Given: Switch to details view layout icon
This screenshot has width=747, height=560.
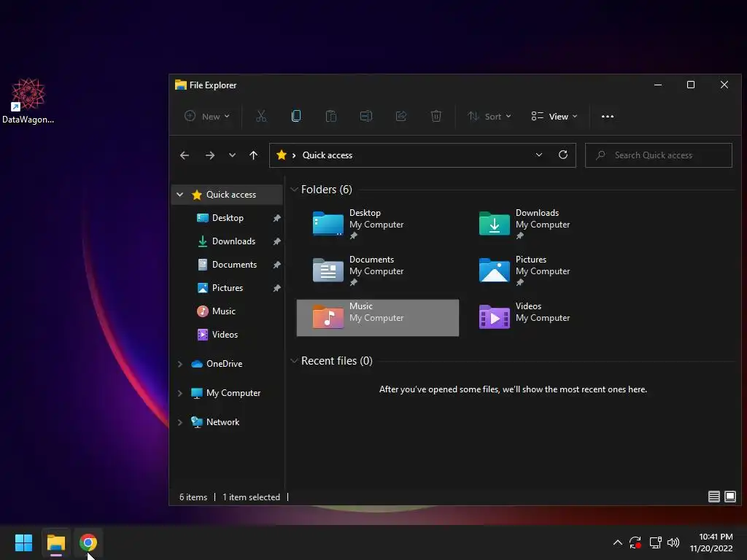Looking at the screenshot, I should click(x=713, y=497).
